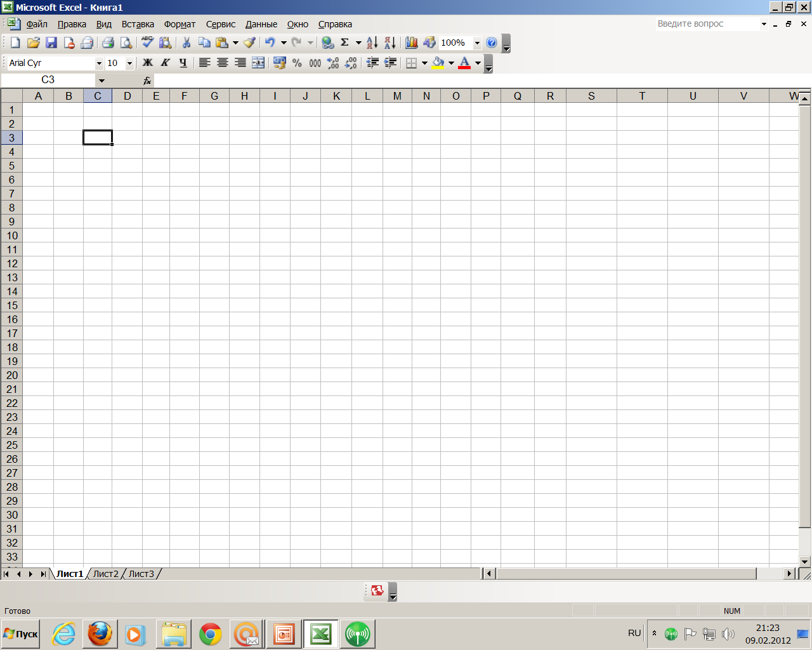Open the Paste options dropdown arrow
812x650 pixels.
(x=235, y=43)
